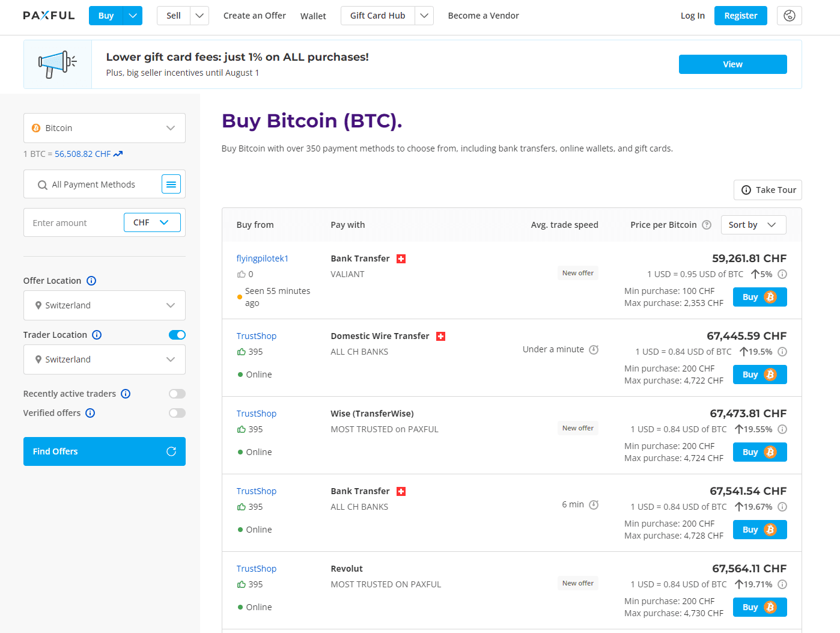Buy the 67,445.59 CHF offer
The width and height of the screenshot is (840, 633).
point(760,375)
